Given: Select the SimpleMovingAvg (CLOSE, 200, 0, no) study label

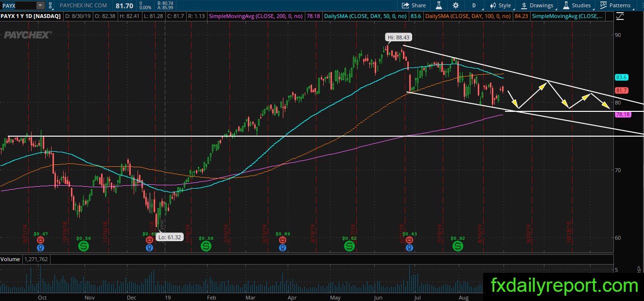Looking at the screenshot, I should (256, 17).
